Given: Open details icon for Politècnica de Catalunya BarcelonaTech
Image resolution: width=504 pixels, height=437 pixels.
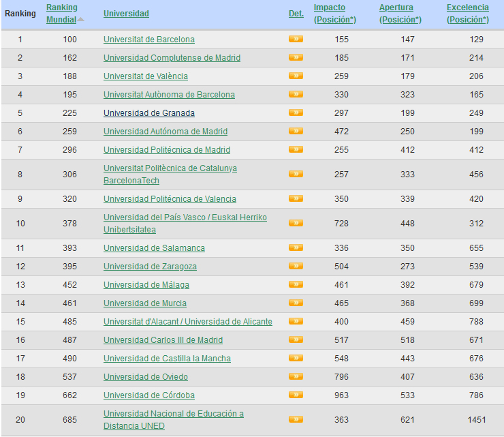Looking at the screenshot, I should (296, 174).
